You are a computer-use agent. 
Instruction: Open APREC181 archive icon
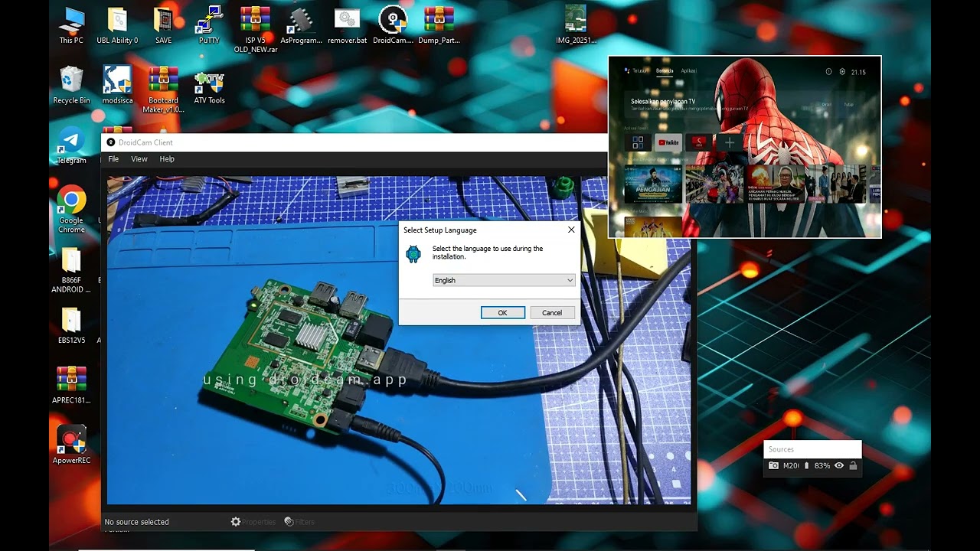click(x=71, y=385)
